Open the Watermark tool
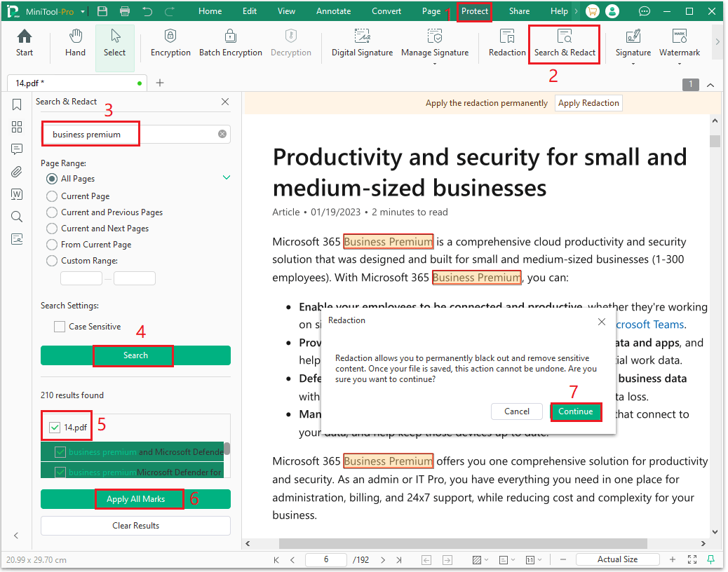The height and width of the screenshot is (572, 728). 679,43
